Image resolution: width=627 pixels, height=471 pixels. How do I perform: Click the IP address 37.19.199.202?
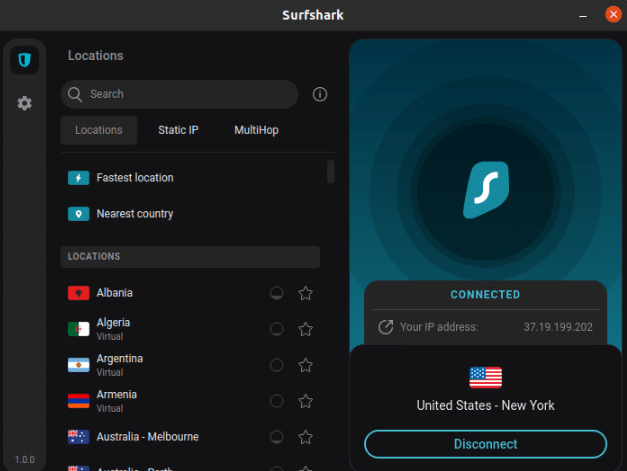pyautogui.click(x=558, y=327)
